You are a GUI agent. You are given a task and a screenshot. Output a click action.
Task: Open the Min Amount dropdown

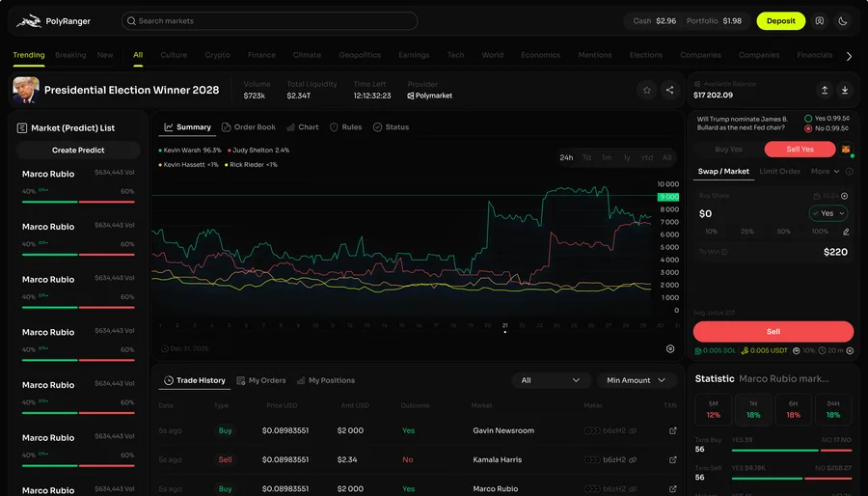(637, 380)
